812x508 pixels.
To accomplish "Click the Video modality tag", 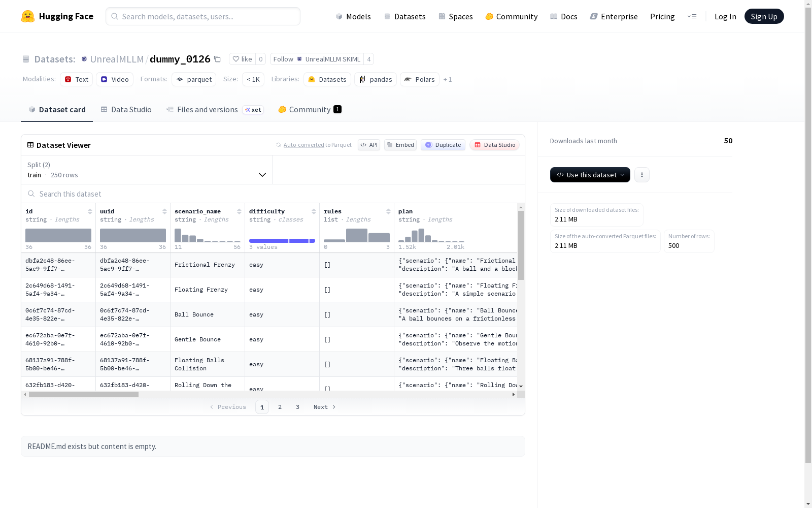I will tap(115, 79).
